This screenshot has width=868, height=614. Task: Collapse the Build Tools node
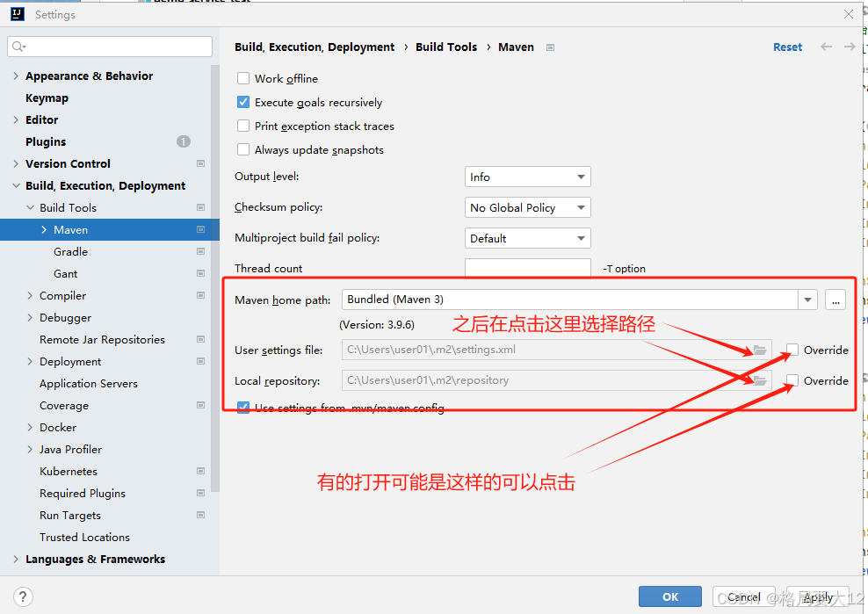point(30,207)
